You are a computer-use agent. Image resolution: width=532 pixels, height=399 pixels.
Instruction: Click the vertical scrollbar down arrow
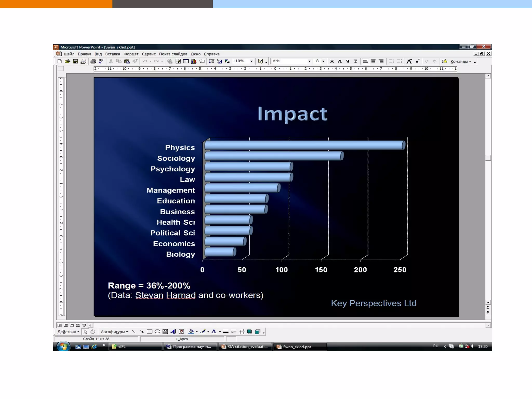pyautogui.click(x=488, y=302)
